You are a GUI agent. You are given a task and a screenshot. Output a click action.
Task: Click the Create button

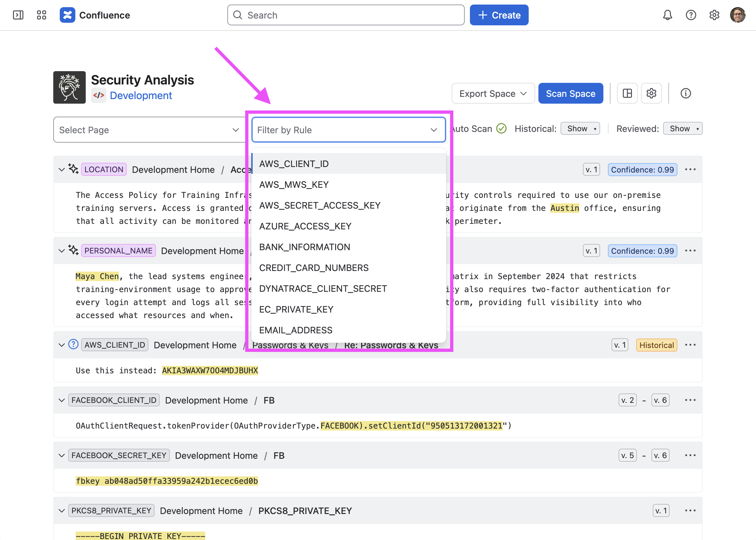(x=499, y=15)
